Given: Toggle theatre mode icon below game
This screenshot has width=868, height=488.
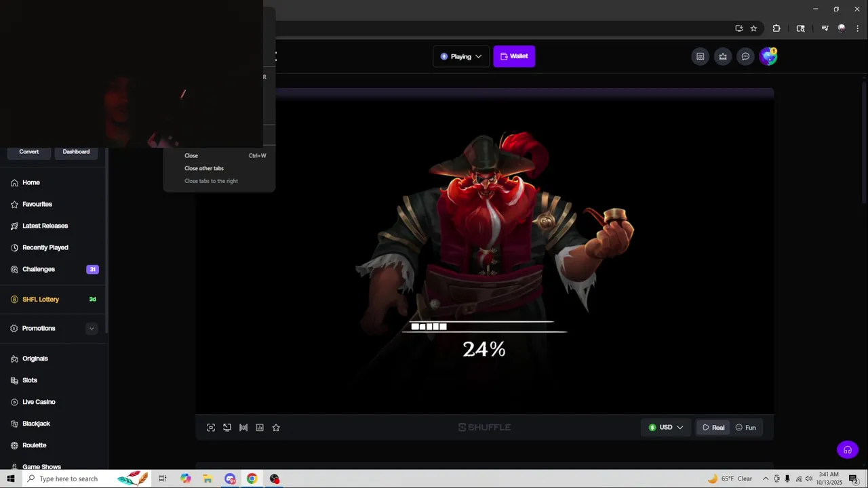Looking at the screenshot, I should point(243,428).
